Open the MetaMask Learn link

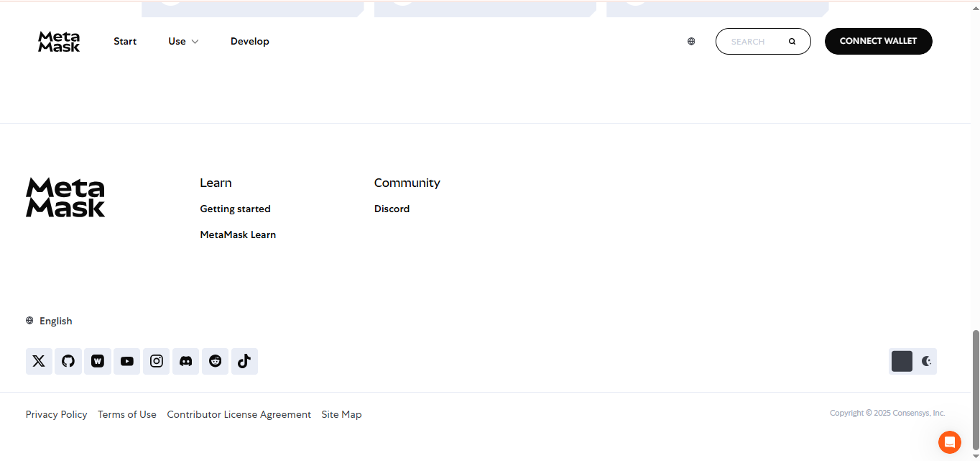point(238,234)
